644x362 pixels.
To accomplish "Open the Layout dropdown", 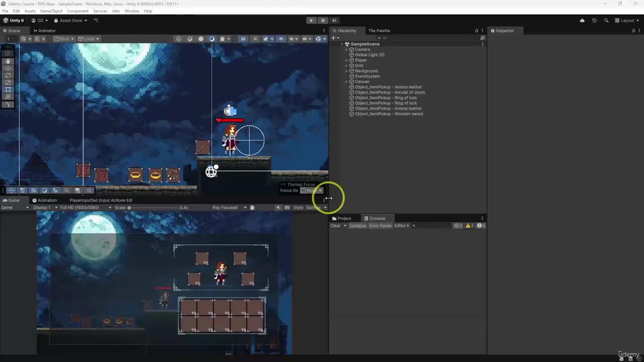I will click(627, 21).
